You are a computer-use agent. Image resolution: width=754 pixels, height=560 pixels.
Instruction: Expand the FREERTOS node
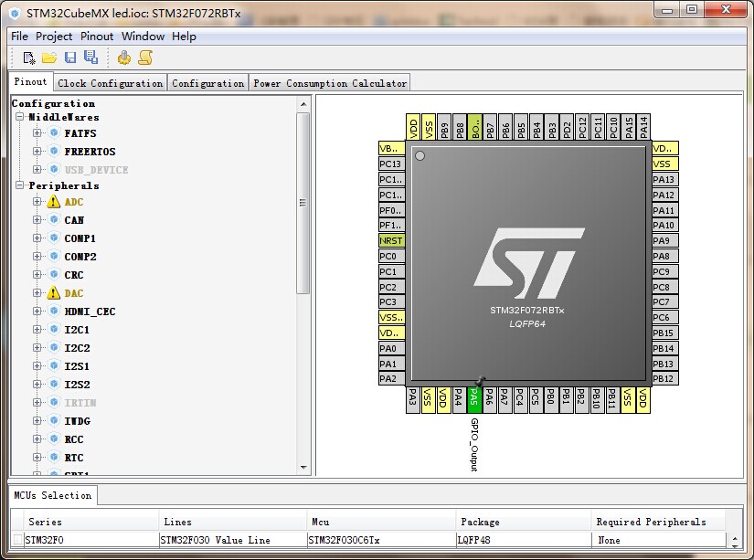pyautogui.click(x=37, y=151)
